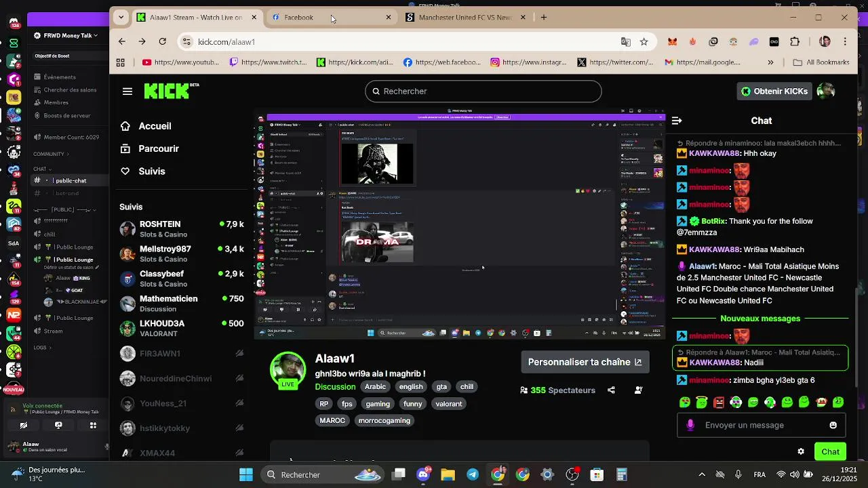Click Envoyer un message chat field
Screen dimensions: 868x488
click(762, 425)
